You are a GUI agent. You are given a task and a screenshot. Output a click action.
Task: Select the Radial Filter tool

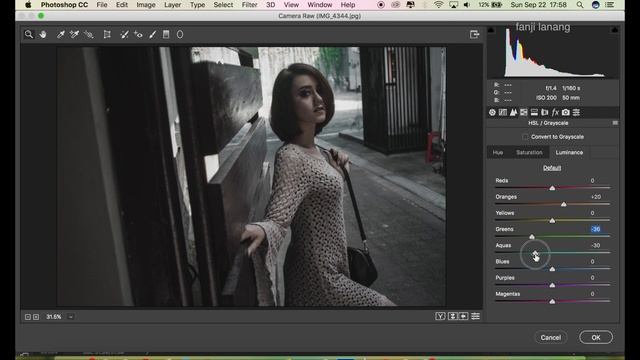pyautogui.click(x=180, y=35)
